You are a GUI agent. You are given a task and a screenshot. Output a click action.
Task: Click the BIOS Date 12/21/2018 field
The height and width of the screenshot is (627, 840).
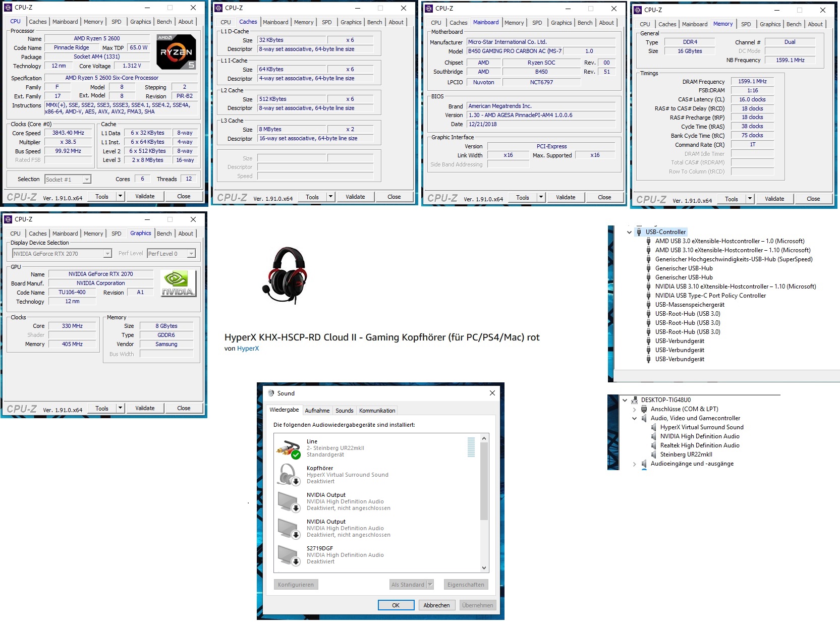(x=541, y=124)
